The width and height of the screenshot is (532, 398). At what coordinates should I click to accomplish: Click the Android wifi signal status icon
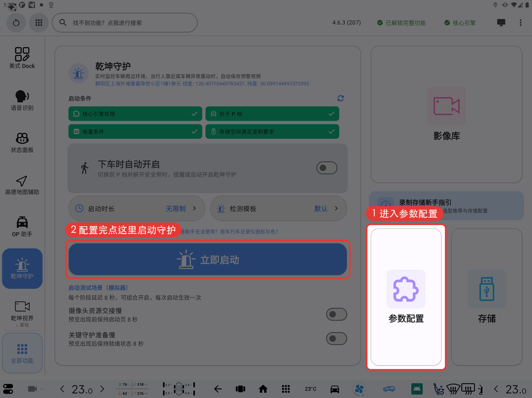(x=514, y=5)
